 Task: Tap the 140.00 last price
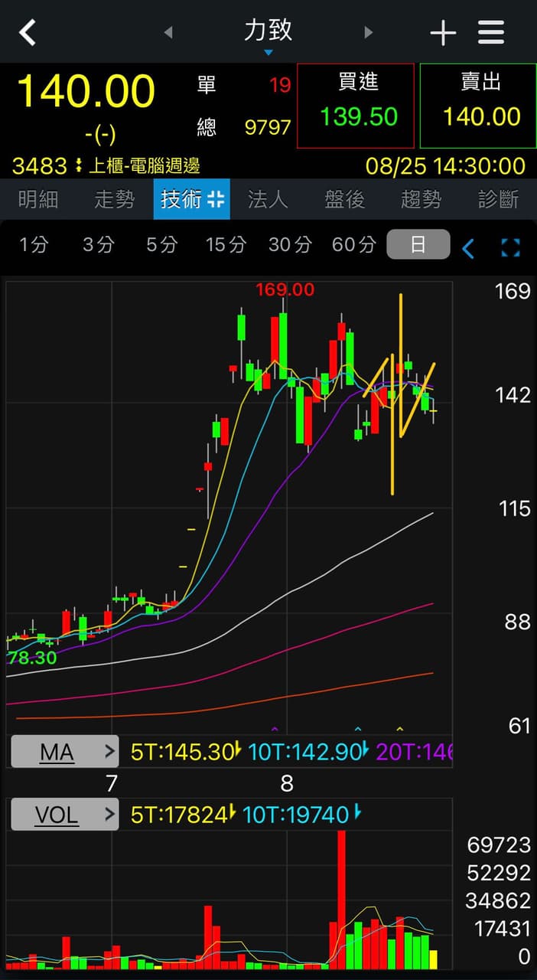(x=86, y=92)
